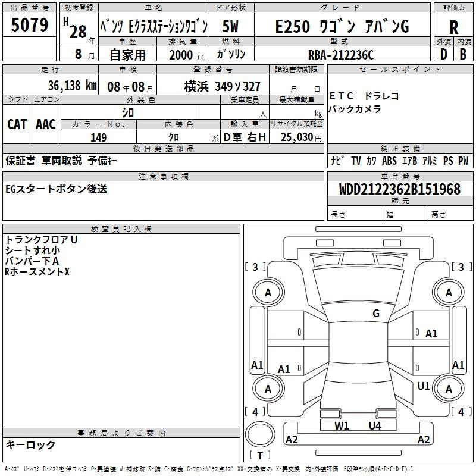Click A2 mark on rear bumper right
Viewport: 476px width, 476px height.
pyautogui.click(x=424, y=440)
